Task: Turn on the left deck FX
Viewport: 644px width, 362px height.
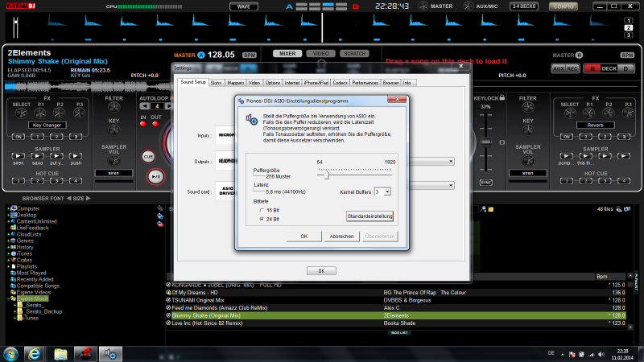Action: (18, 137)
